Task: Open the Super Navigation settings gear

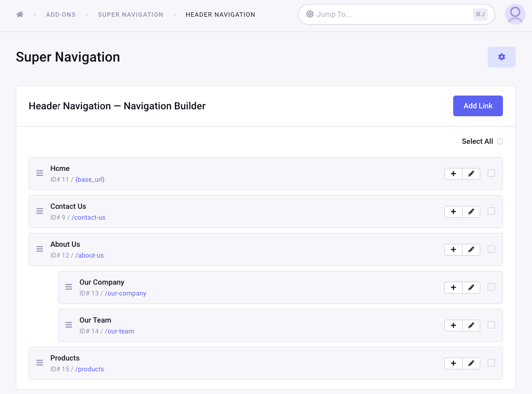Action: 501,57
